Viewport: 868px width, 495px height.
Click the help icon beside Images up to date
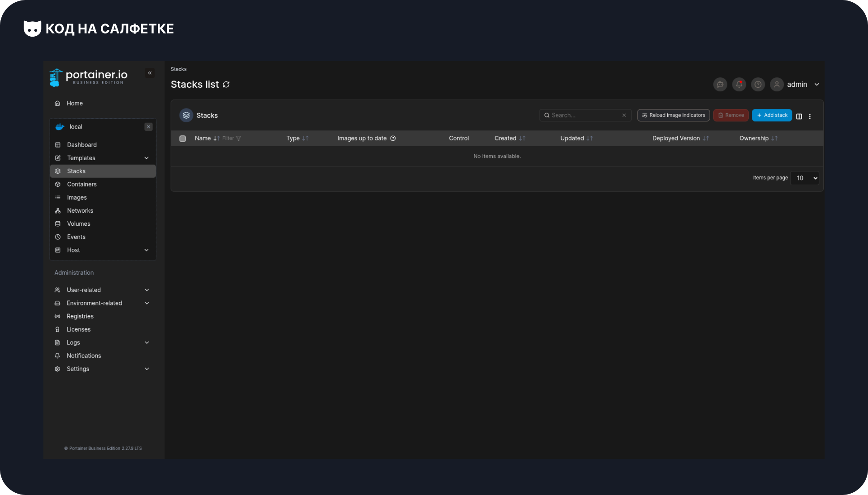393,138
